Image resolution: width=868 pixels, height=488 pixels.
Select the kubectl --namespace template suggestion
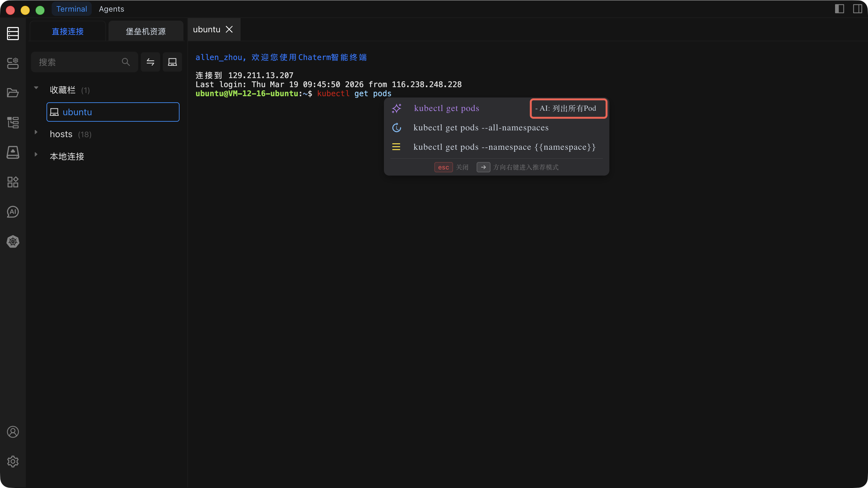[x=504, y=147]
